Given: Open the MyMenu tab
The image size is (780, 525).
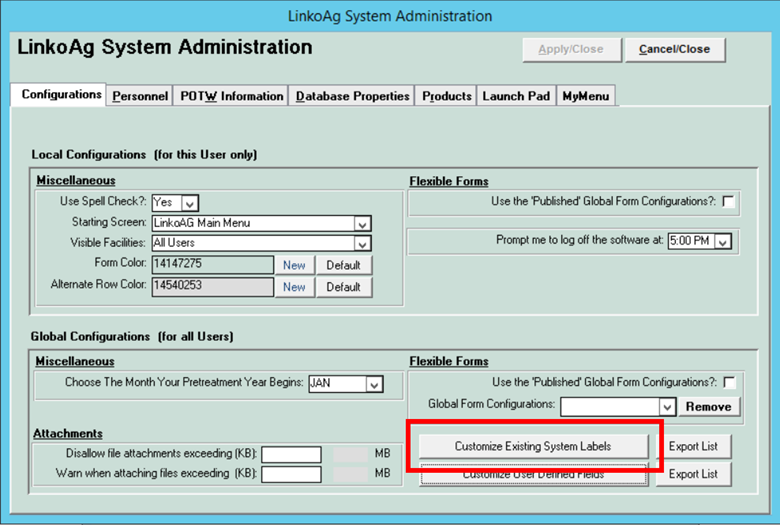Looking at the screenshot, I should point(585,96).
